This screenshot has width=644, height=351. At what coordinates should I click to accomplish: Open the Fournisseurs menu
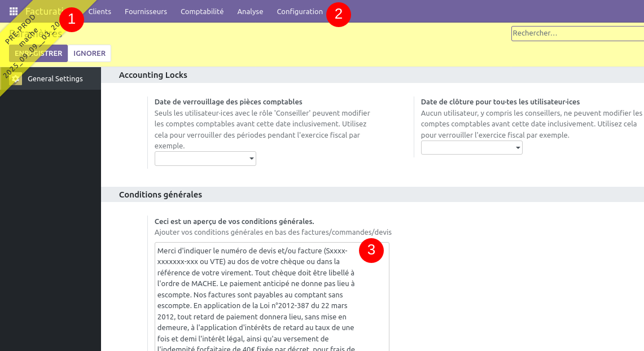146,11
